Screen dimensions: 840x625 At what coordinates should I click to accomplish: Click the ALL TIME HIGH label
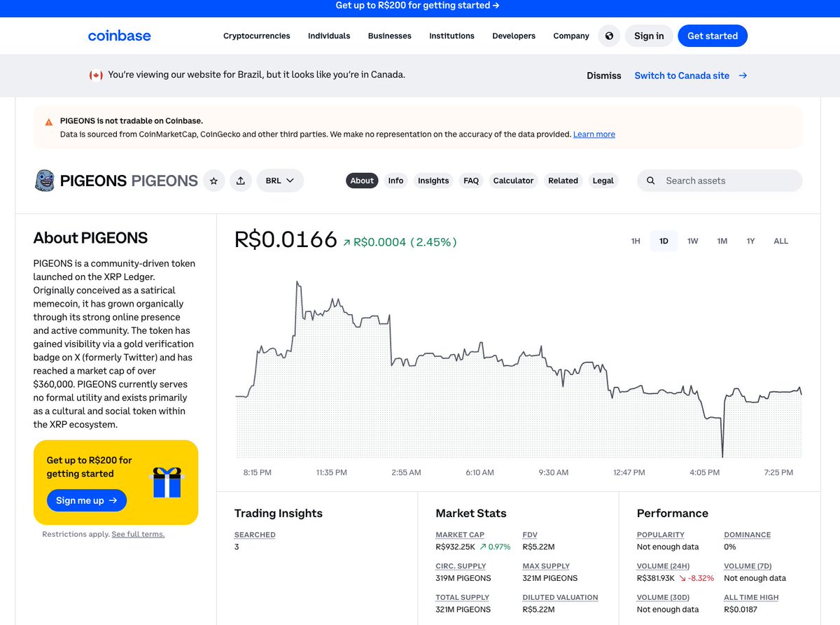(x=751, y=598)
